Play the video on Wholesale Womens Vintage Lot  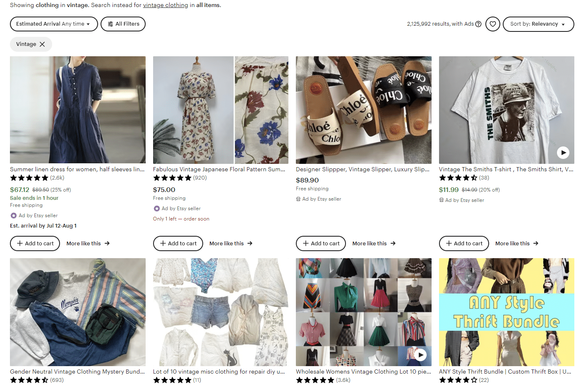[x=420, y=355]
